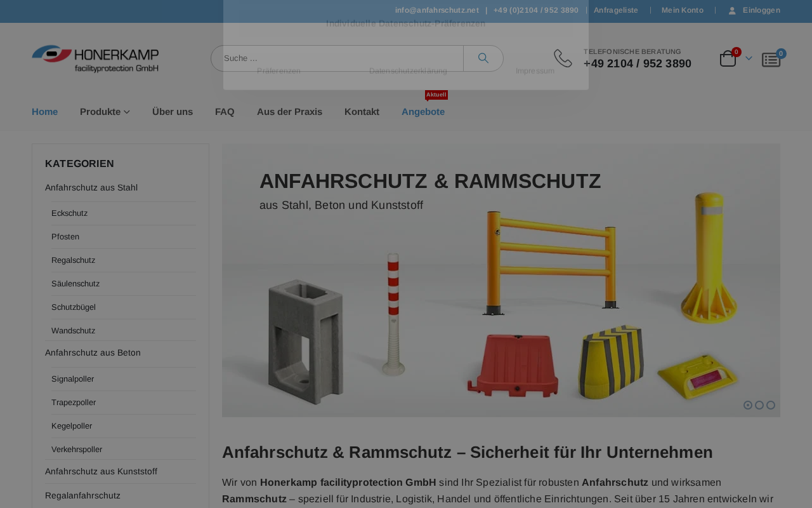Open the Wandschutz subcategory
The height and width of the screenshot is (508, 812).
pyautogui.click(x=74, y=330)
